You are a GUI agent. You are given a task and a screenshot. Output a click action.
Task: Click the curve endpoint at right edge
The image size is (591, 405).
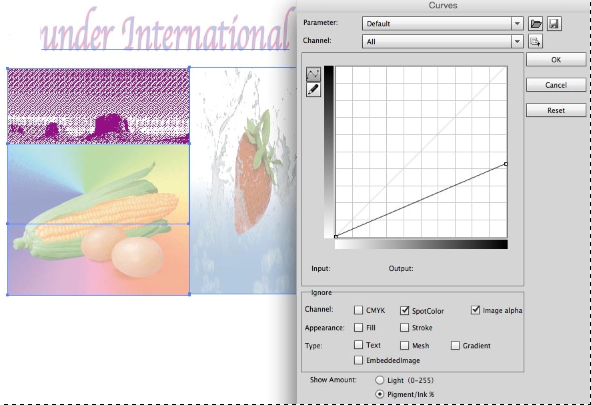point(506,164)
